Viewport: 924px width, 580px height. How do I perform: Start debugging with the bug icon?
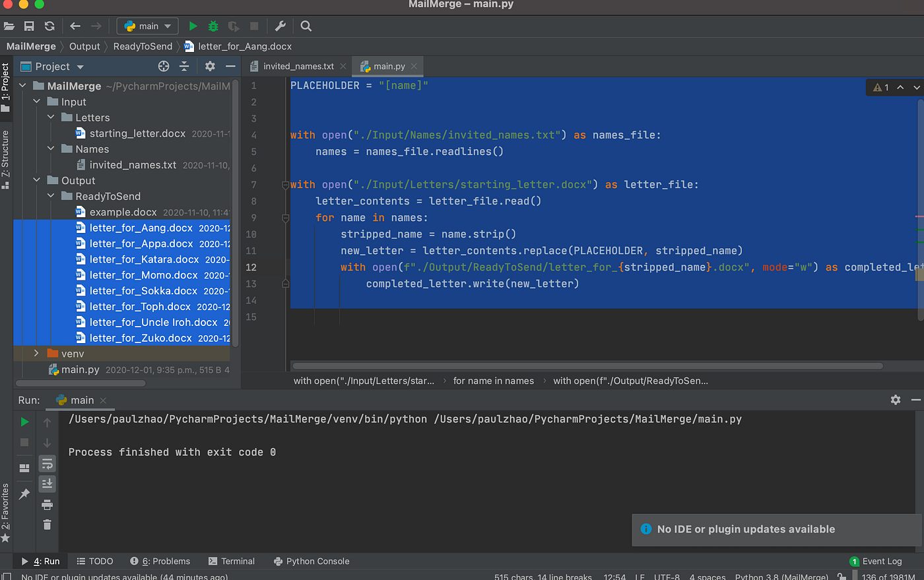211,26
